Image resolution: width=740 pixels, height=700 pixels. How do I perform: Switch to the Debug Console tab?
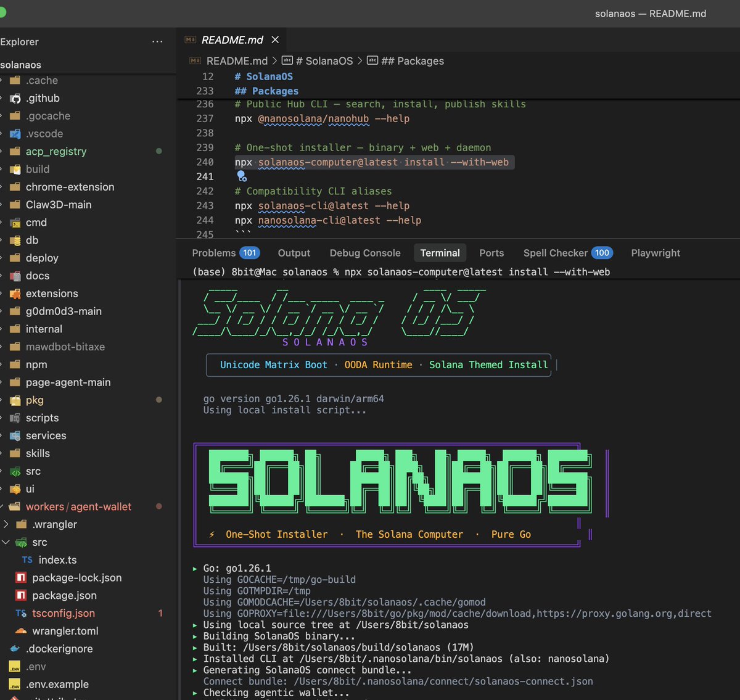coord(365,253)
